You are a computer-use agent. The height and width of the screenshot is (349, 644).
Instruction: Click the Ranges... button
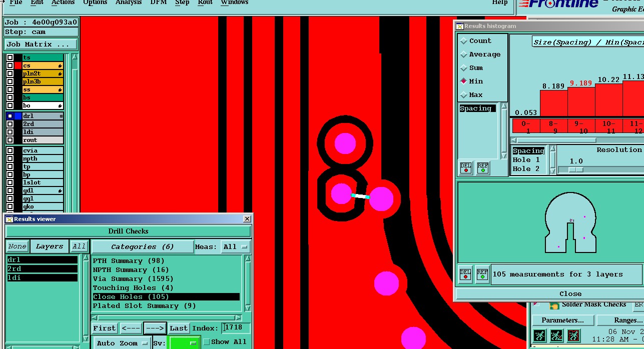(x=621, y=320)
